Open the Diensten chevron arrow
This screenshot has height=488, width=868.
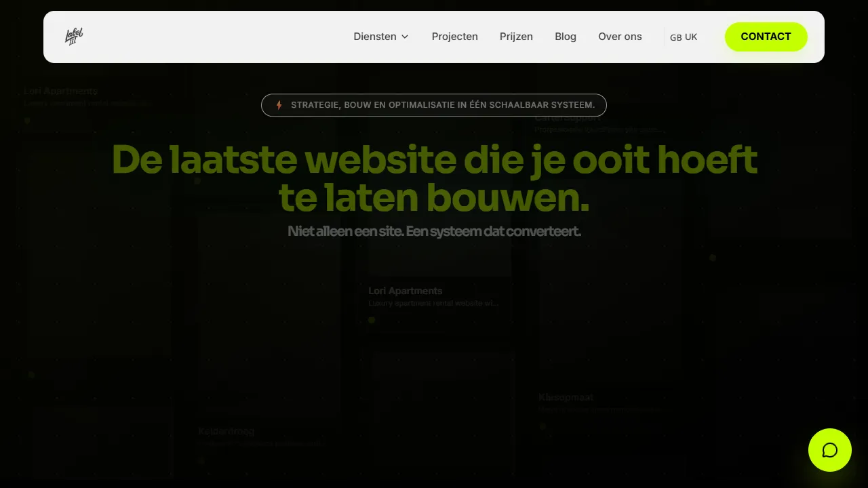405,37
